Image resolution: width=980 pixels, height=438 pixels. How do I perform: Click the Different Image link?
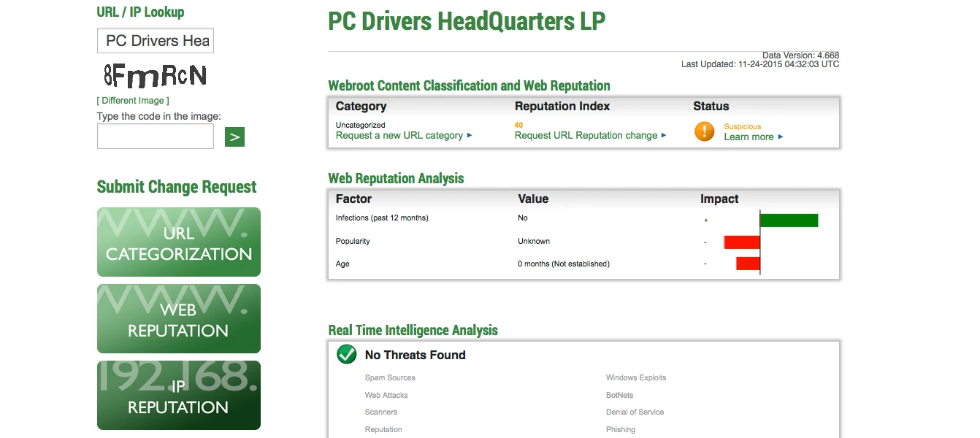tap(133, 101)
